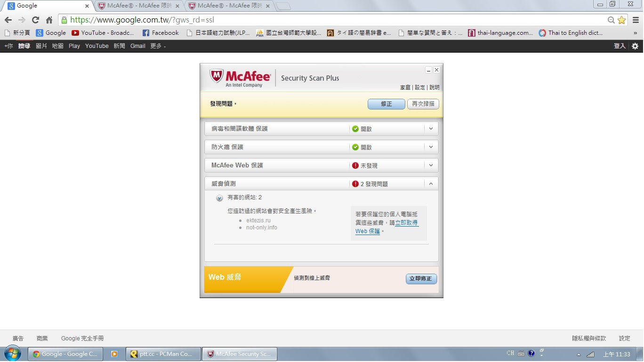Click 登入 sign-in link
This screenshot has height=362, width=644.
(620, 46)
